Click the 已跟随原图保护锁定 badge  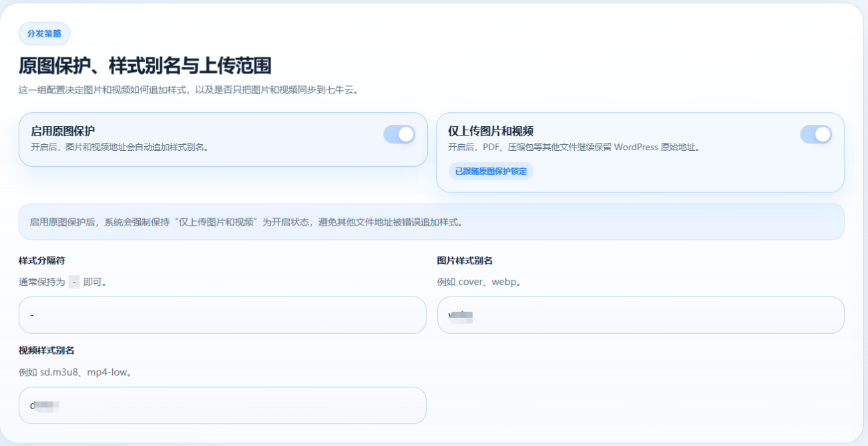tap(491, 172)
